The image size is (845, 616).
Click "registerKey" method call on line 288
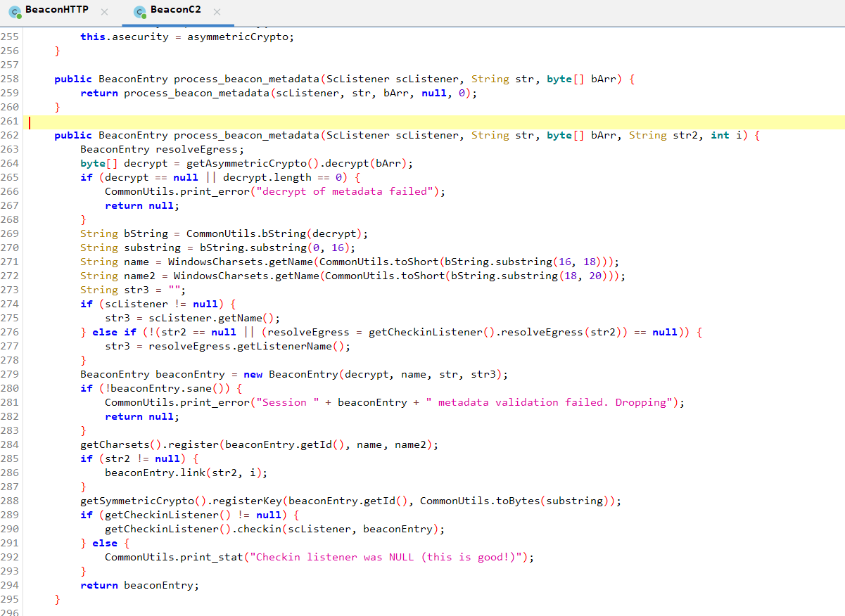[248, 501]
